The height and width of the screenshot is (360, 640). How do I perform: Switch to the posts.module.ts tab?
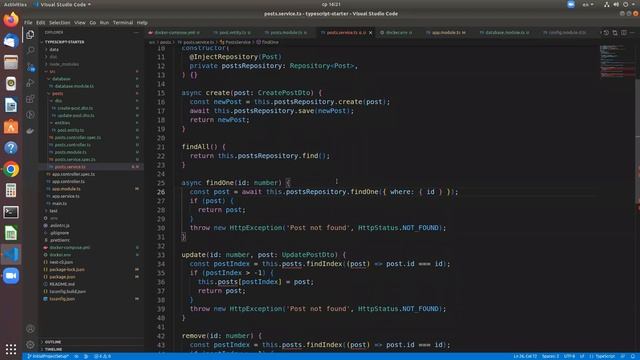click(x=287, y=33)
